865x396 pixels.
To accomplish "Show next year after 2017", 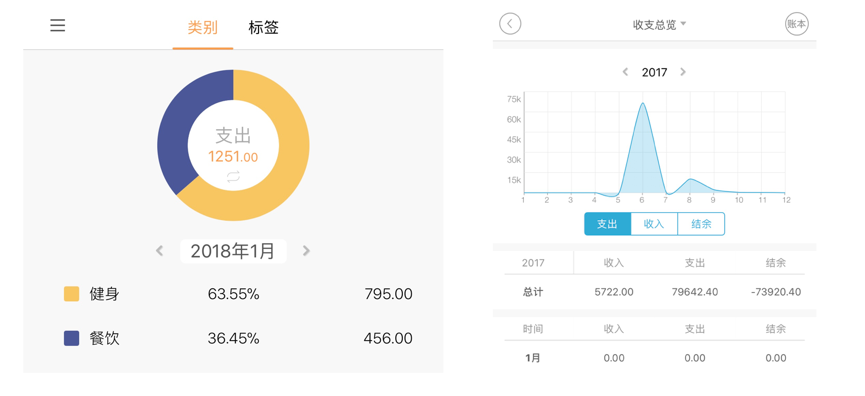I will (x=683, y=72).
